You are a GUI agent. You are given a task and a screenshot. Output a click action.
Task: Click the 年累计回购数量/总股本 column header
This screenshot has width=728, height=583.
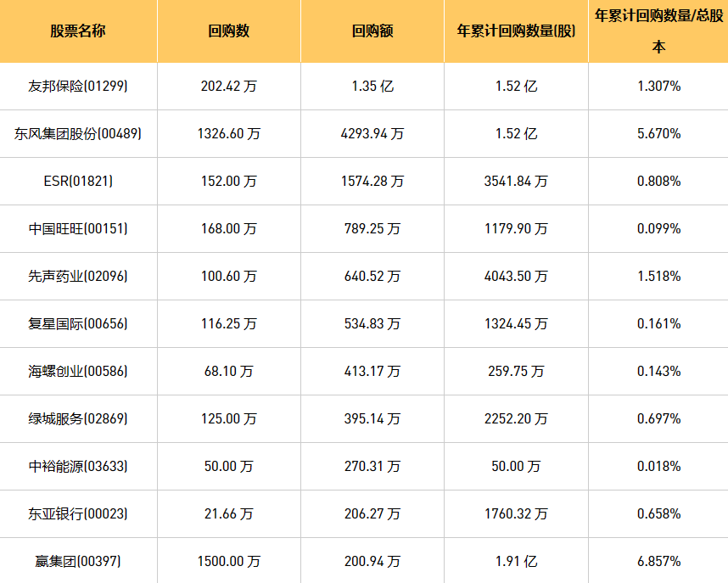[x=658, y=31]
